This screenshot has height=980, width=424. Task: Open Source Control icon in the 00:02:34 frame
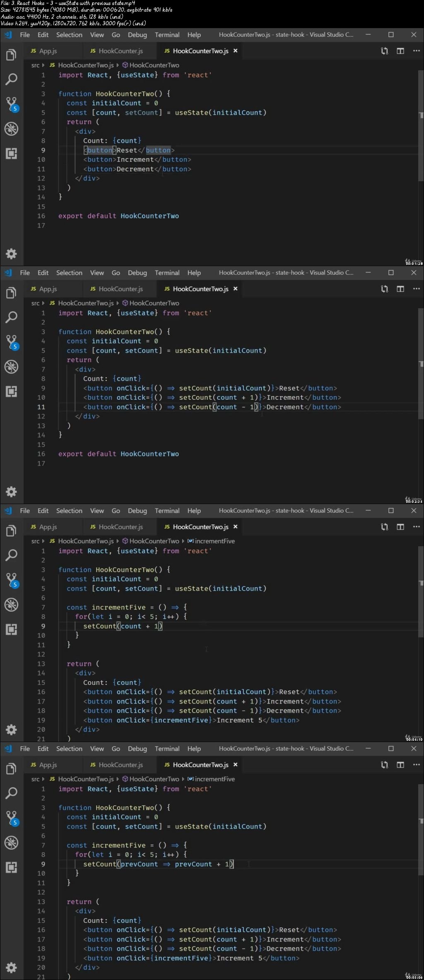coord(11,342)
